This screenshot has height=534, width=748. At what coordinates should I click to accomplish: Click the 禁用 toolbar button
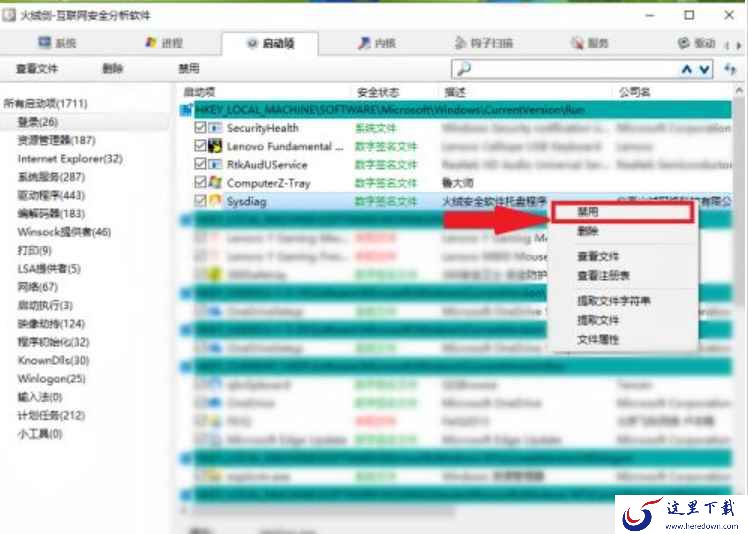click(x=189, y=69)
